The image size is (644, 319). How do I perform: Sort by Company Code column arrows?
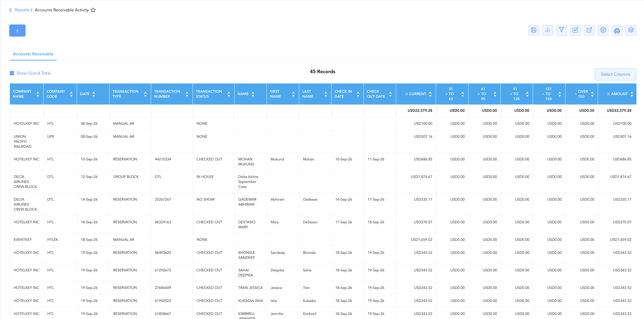coord(71,94)
